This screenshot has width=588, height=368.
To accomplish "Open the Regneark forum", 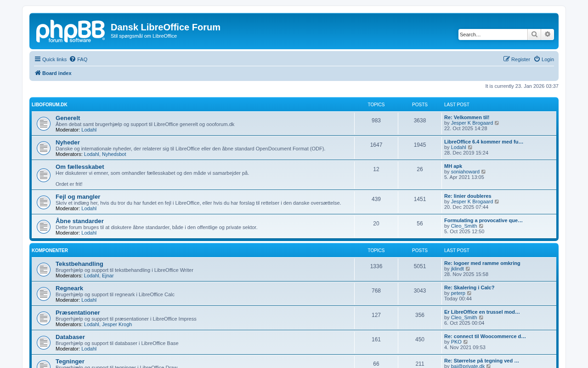I will click(69, 288).
